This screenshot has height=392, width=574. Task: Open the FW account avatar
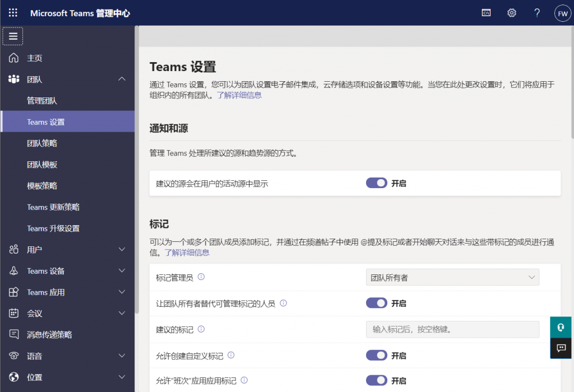pos(563,13)
